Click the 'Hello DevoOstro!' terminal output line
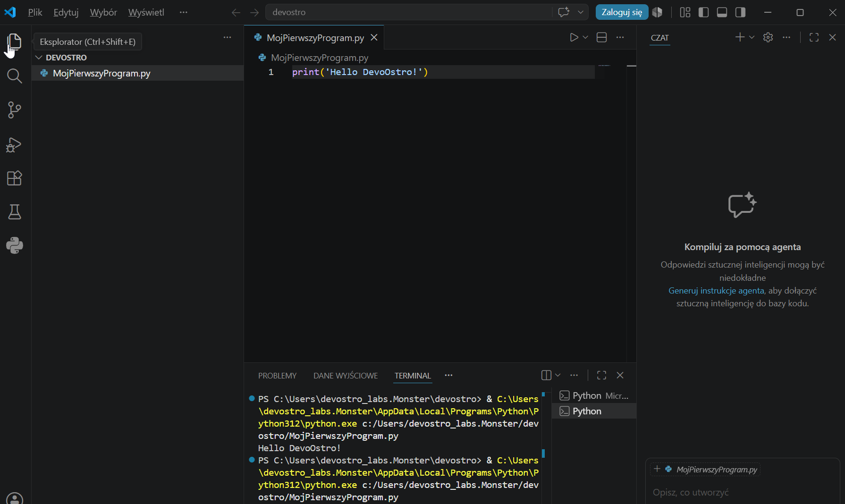Screen dimensions: 845x504 click(299, 448)
